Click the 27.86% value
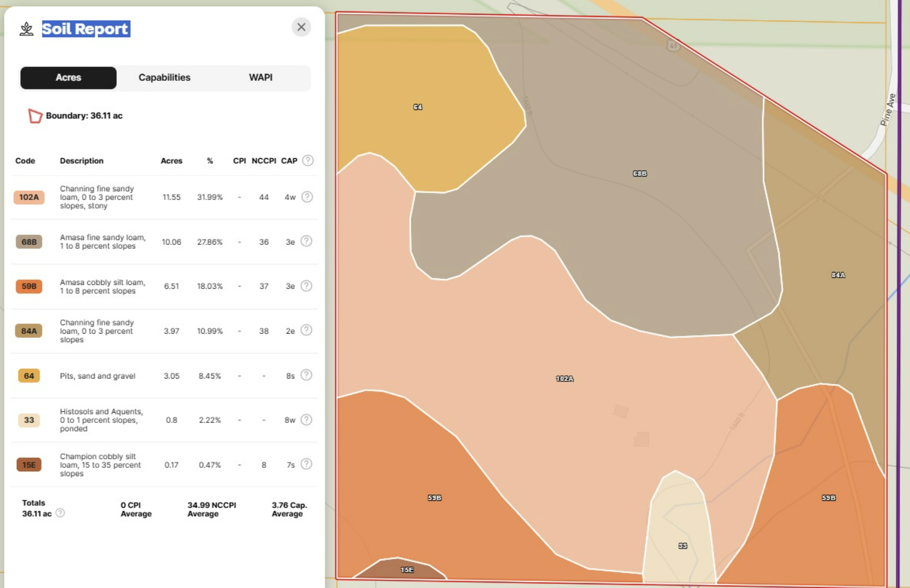 210,242
